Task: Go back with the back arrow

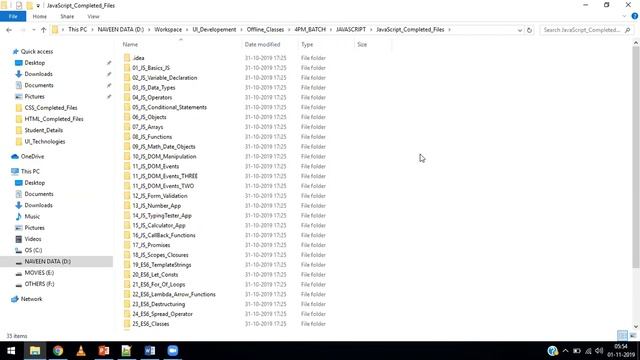Action: tap(9, 30)
